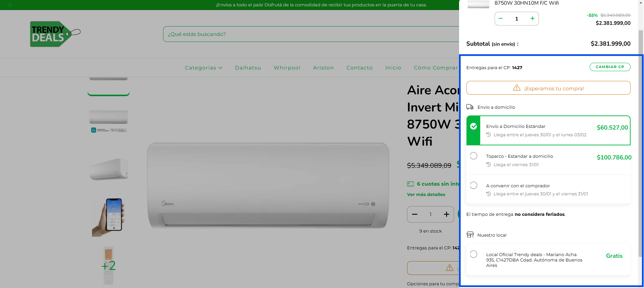Click the Ver más detalles link
This screenshot has width=644, height=288.
(426, 194)
